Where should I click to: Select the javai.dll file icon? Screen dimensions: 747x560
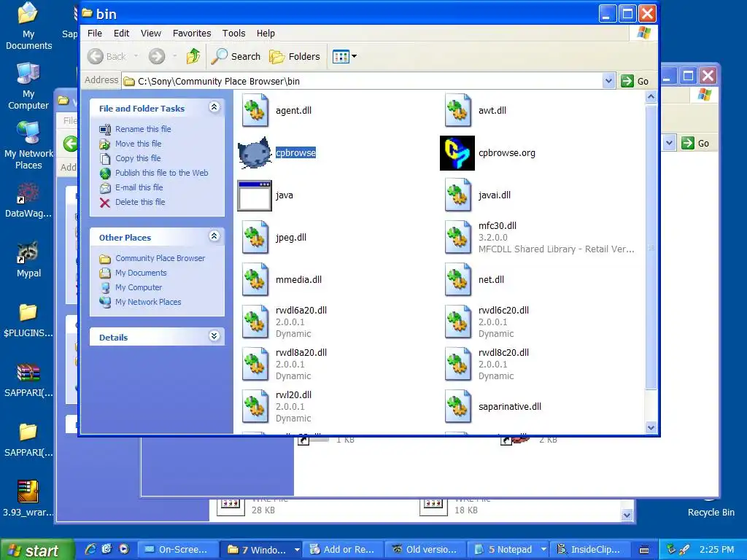click(x=457, y=195)
